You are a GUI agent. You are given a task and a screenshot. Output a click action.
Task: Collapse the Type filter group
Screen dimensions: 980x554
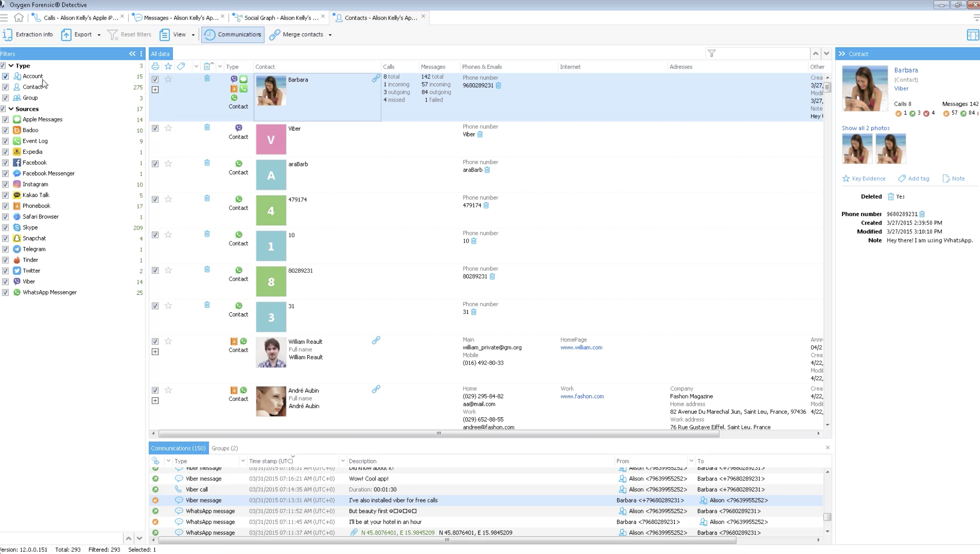11,66
